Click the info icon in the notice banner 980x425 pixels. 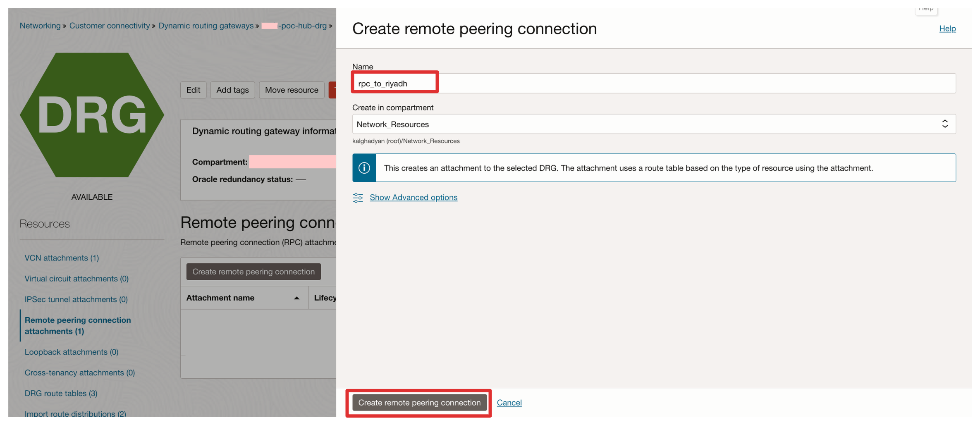pyautogui.click(x=364, y=168)
